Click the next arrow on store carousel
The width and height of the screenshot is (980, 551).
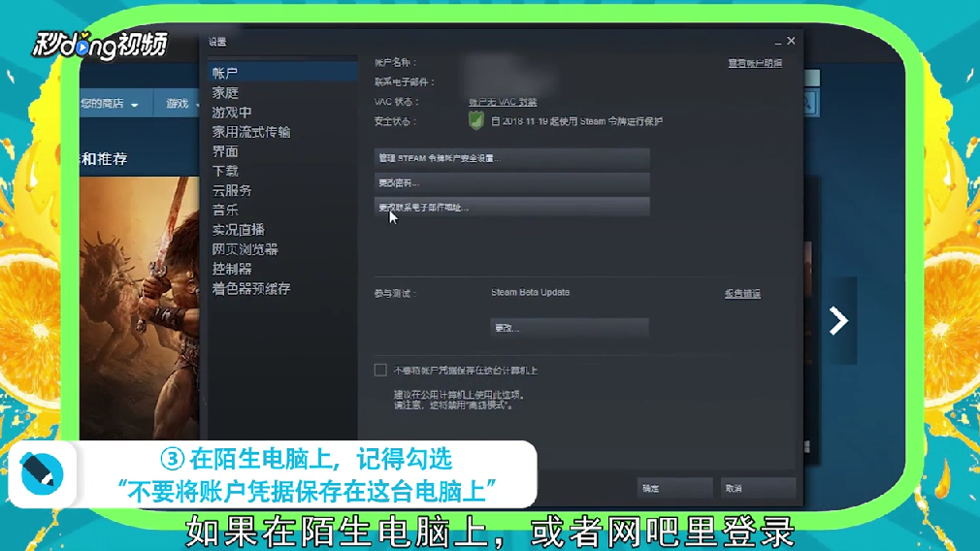(x=838, y=320)
